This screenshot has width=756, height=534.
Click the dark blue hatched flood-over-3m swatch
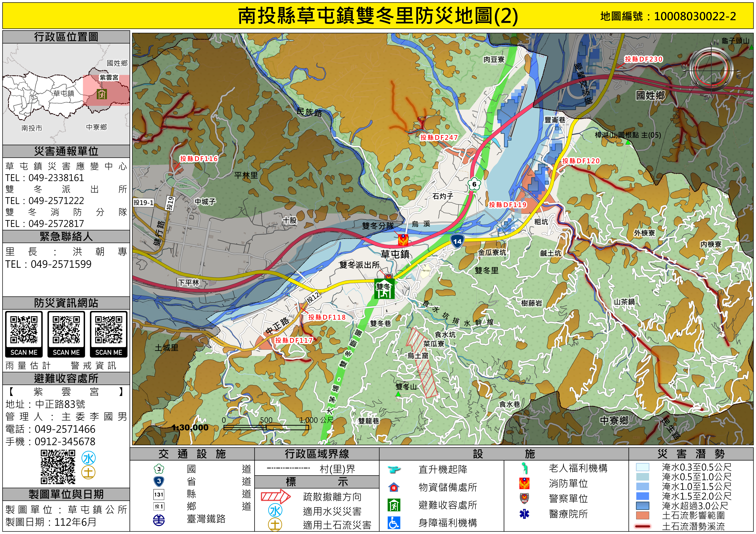(642, 506)
